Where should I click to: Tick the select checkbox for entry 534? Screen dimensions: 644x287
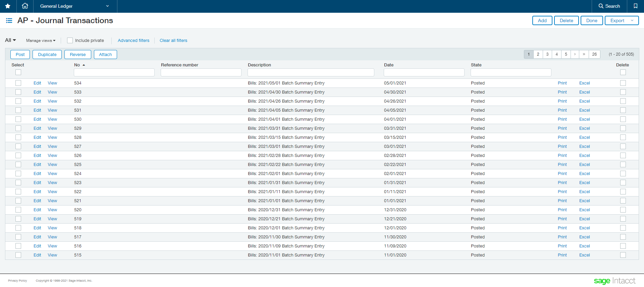tap(18, 83)
